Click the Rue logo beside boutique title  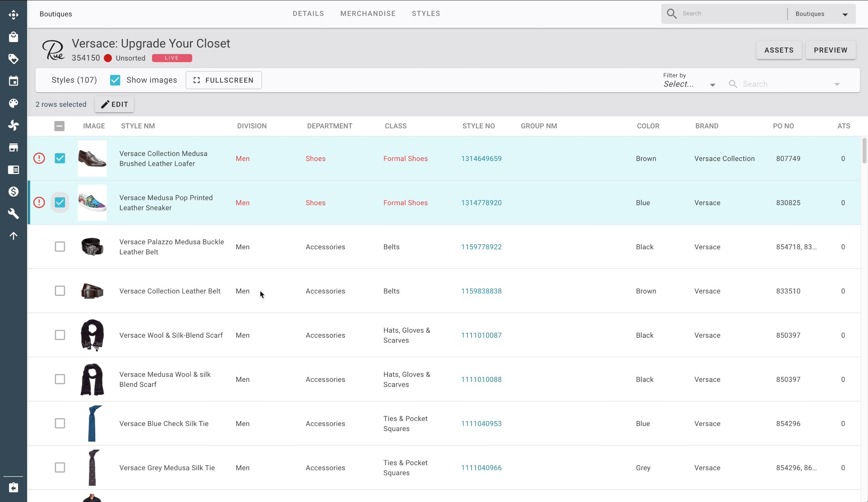tap(53, 50)
